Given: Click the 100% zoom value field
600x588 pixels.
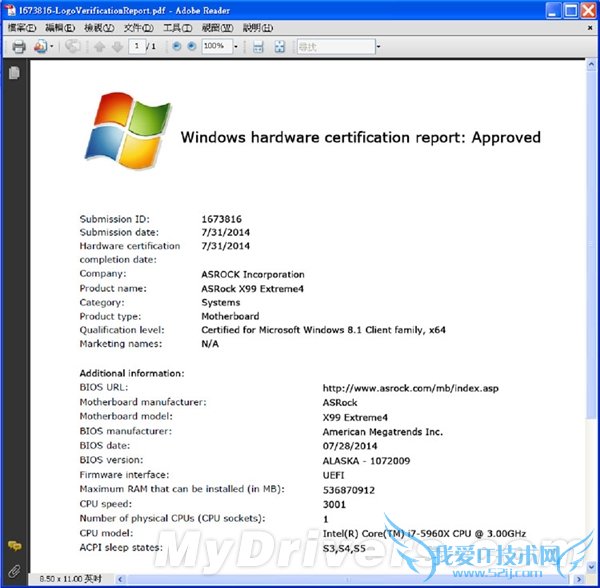Looking at the screenshot, I should pyautogui.click(x=217, y=47).
